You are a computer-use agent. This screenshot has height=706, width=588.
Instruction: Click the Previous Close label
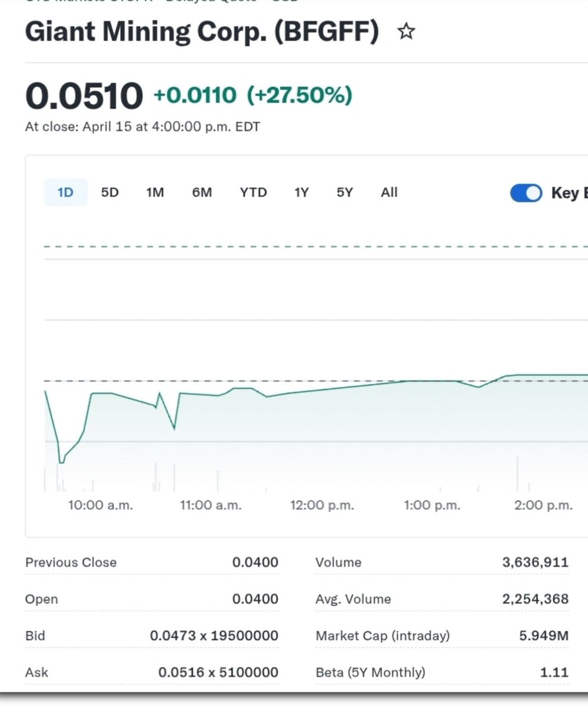point(71,562)
